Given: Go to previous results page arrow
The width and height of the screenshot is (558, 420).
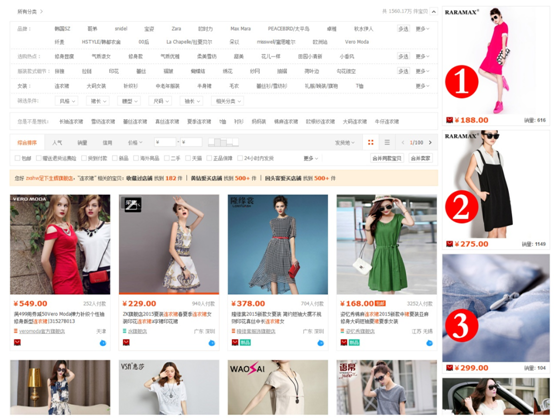Looking at the screenshot, I should coord(403,142).
